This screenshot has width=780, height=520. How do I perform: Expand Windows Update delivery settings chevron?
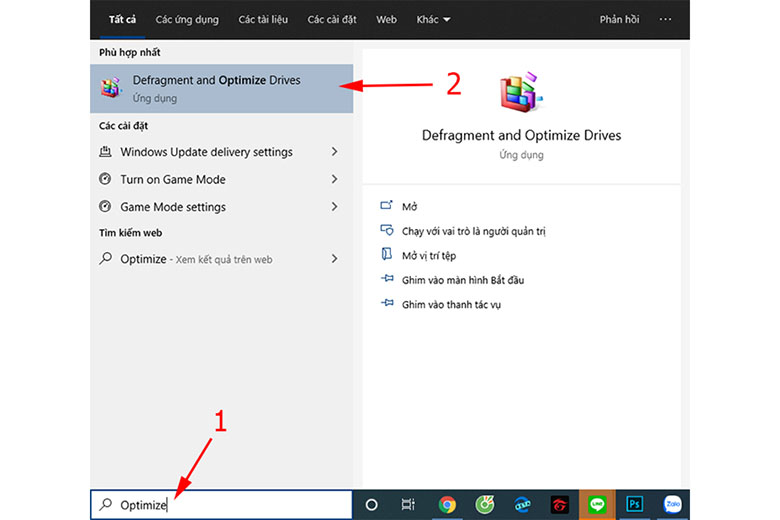point(334,152)
